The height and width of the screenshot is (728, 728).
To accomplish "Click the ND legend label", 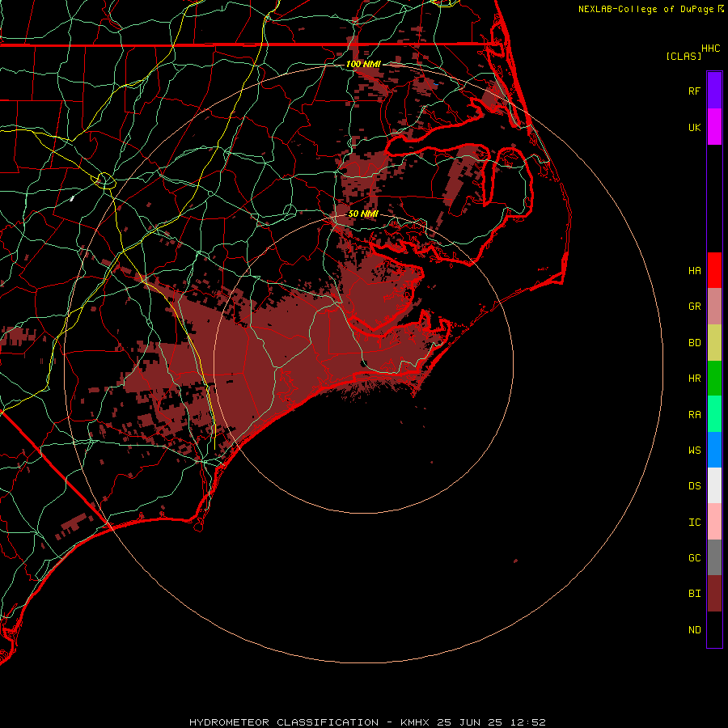I will [695, 630].
